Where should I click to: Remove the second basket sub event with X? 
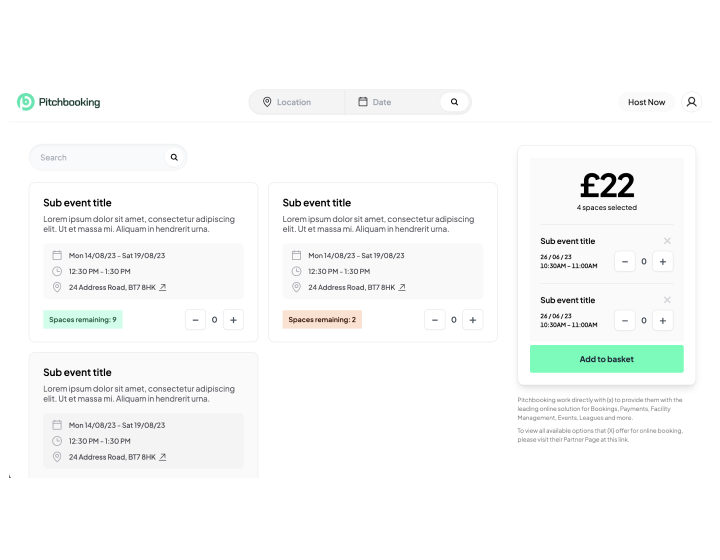pos(667,300)
